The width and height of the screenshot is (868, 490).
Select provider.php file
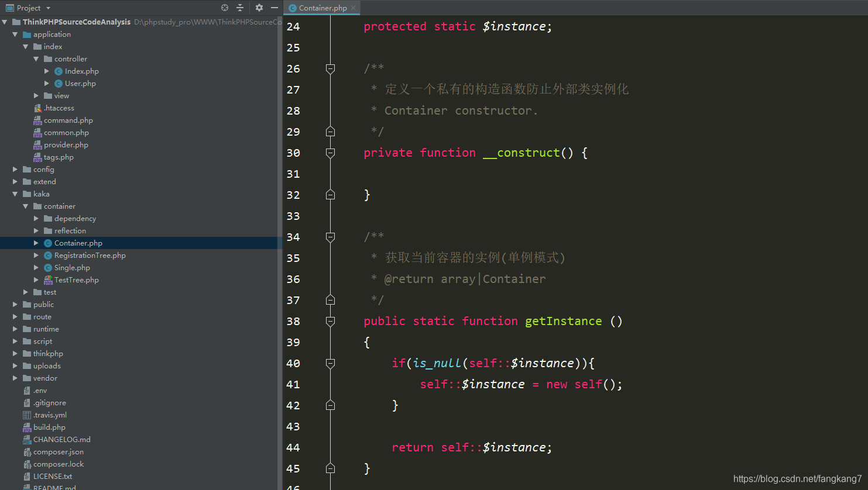66,145
